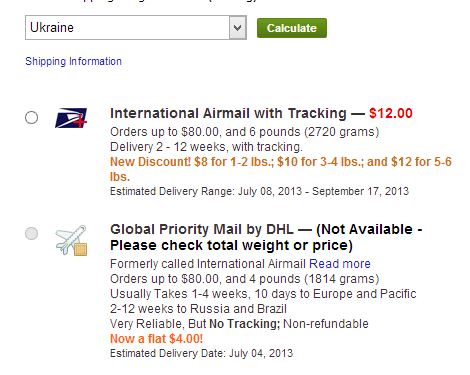The height and width of the screenshot is (375, 470).
Task: Follow the Read more link
Action: click(340, 264)
